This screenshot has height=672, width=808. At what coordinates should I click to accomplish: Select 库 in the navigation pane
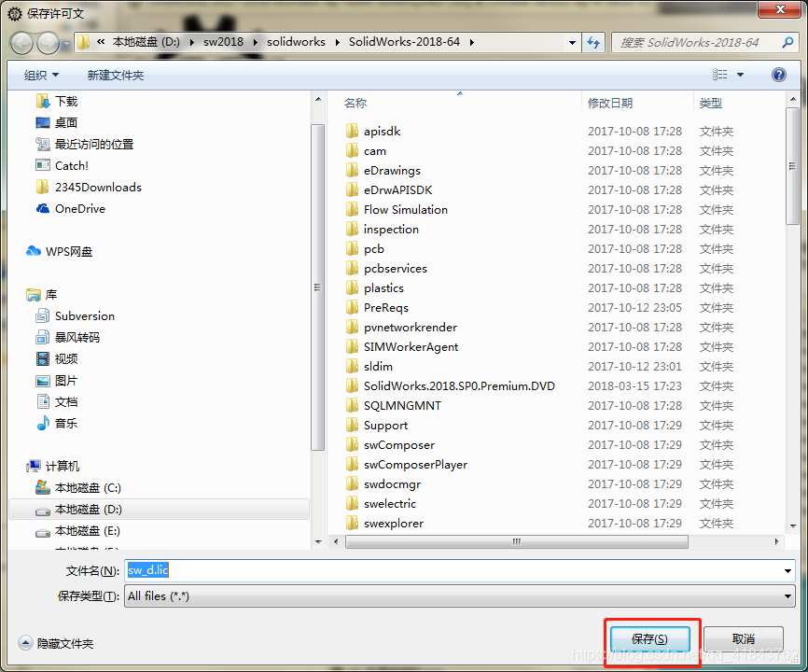click(41, 294)
